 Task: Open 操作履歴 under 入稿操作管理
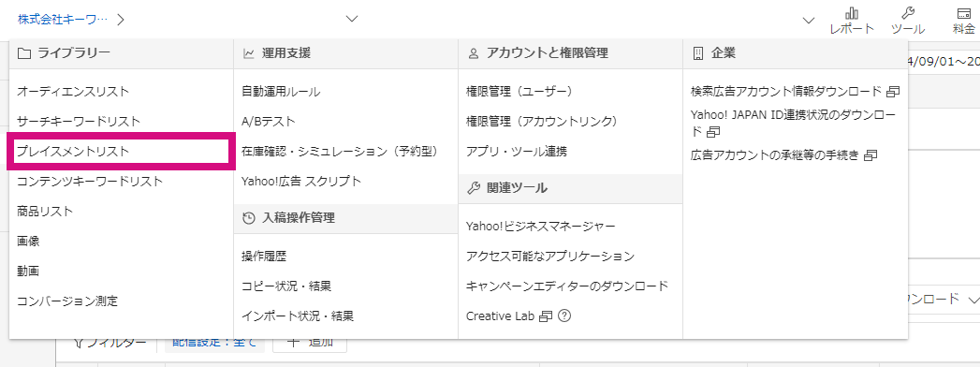[264, 256]
